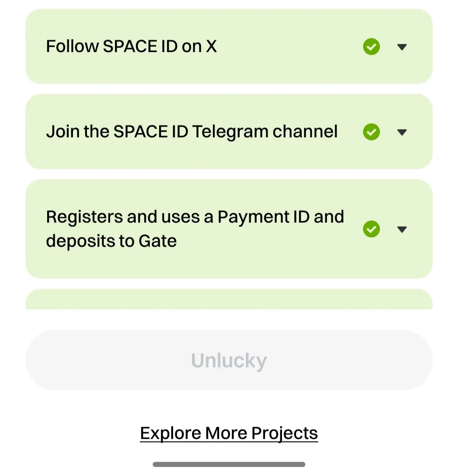Expand the Payment ID deposit to Gate task
Screen dimensions: 458x476
[x=402, y=230]
